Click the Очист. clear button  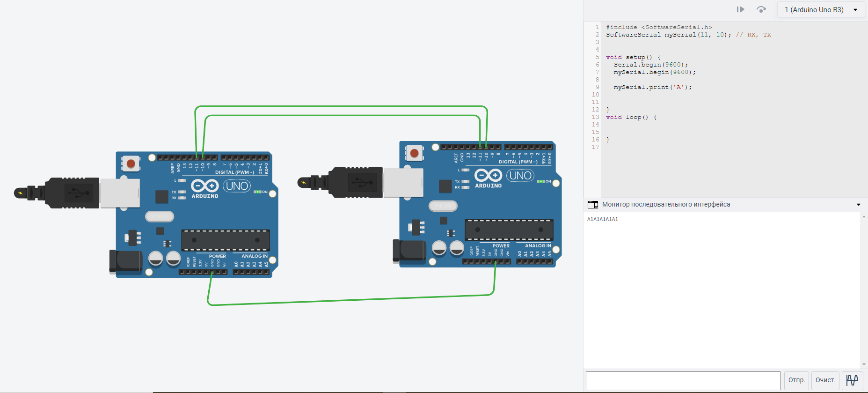tap(825, 380)
